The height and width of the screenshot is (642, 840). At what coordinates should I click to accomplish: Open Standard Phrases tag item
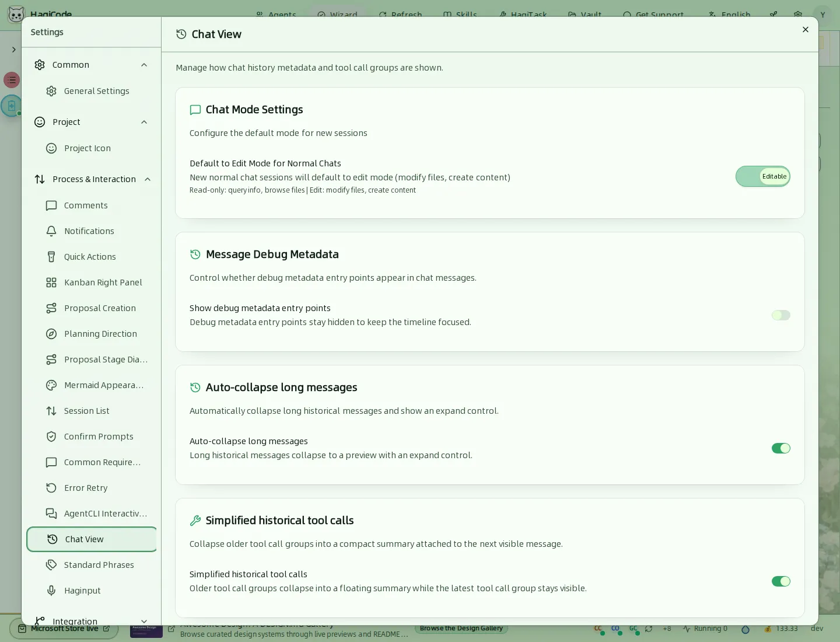[x=92, y=565]
